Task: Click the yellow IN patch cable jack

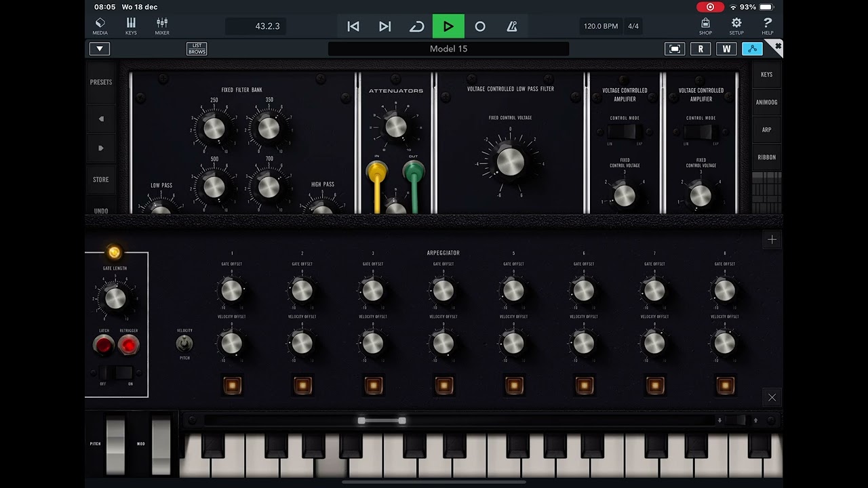Action: (x=376, y=170)
